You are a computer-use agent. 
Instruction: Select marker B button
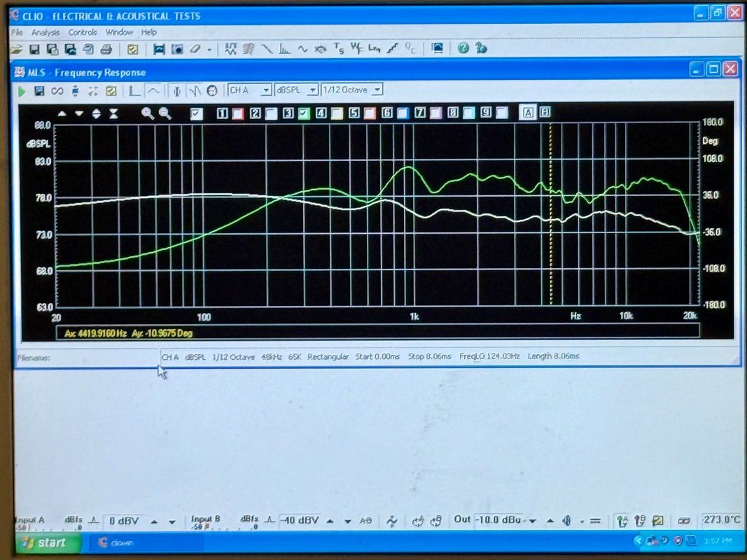(x=545, y=112)
